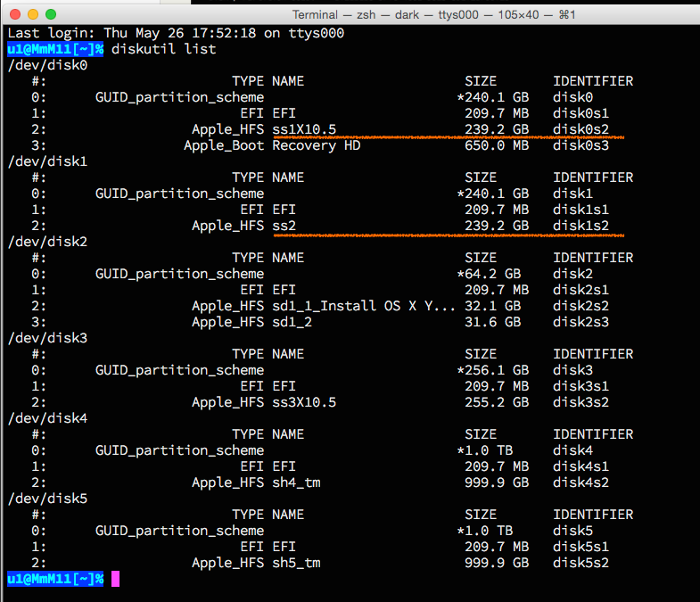Screen dimensions: 700x602
Task: Click the 999.9 GB size of sh5_tm
Action: click(497, 563)
